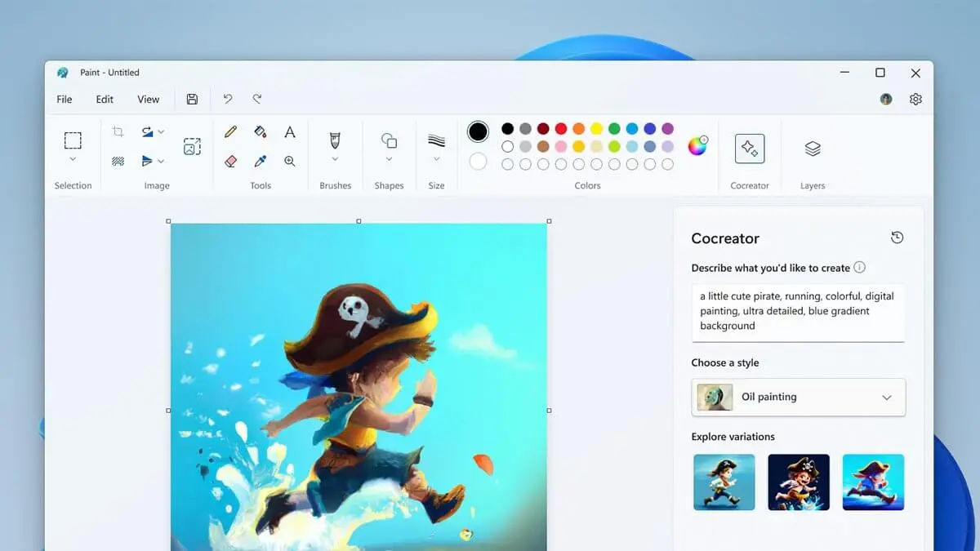This screenshot has height=551, width=980.
Task: Select the Crop tool
Action: tap(118, 131)
